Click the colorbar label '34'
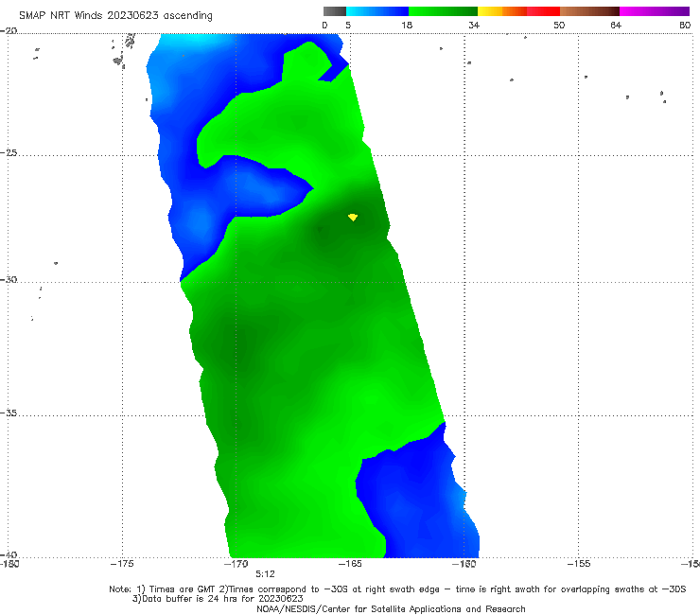 pos(474,25)
